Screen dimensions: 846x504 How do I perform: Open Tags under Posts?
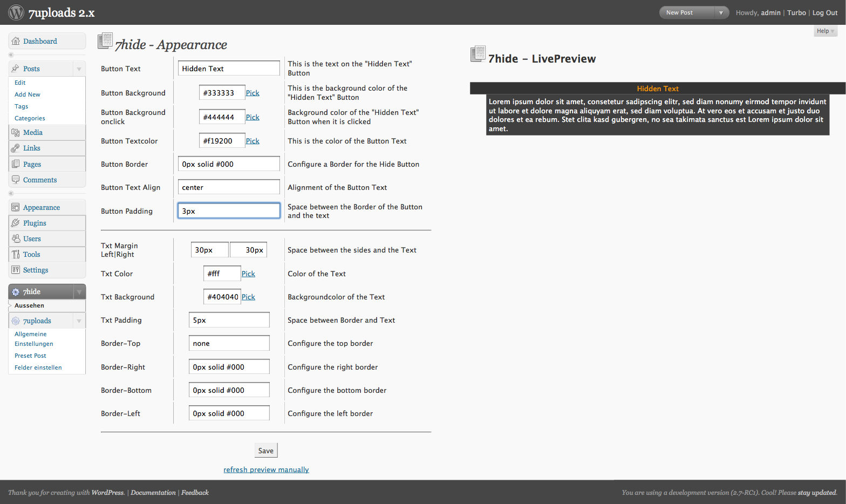(22, 106)
